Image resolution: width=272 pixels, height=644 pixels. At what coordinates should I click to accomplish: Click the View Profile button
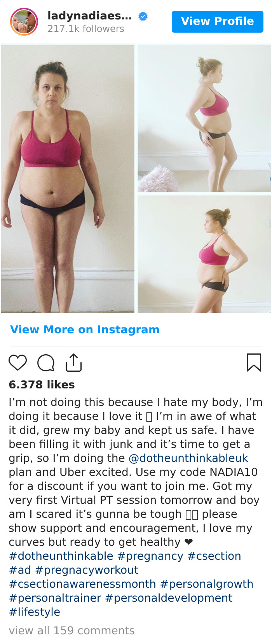pos(218,21)
